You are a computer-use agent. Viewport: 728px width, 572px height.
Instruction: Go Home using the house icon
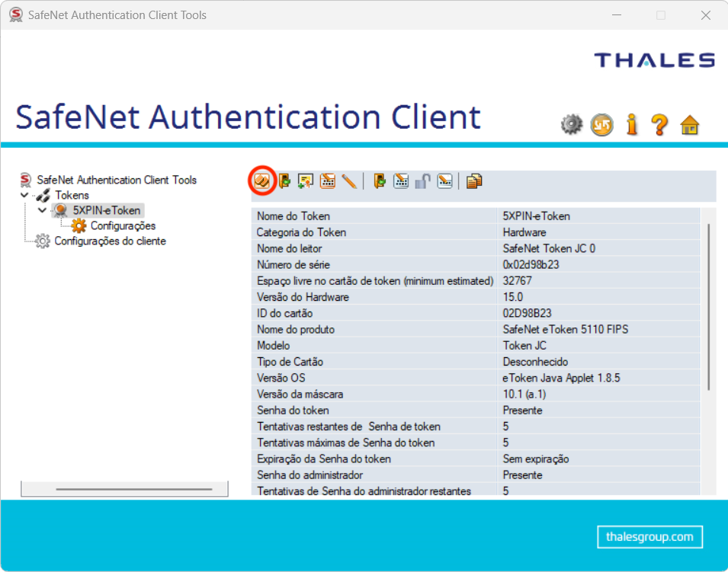pos(690,125)
